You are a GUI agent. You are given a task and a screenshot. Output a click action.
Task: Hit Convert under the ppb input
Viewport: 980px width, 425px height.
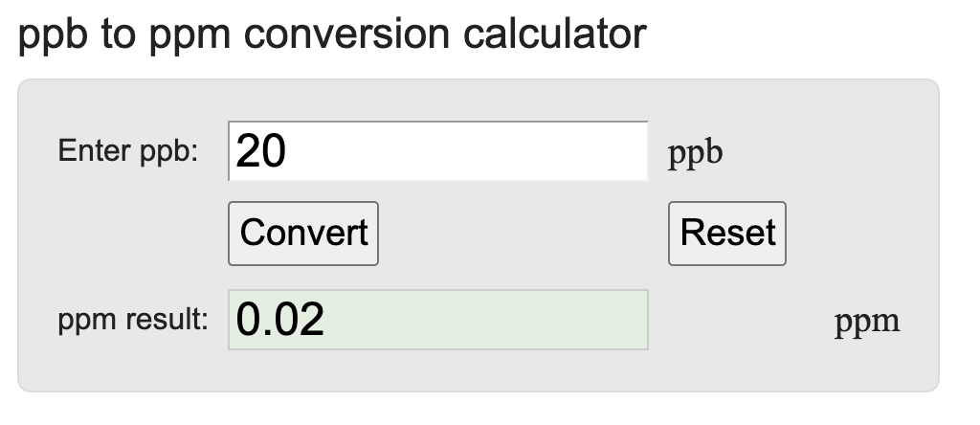click(303, 233)
